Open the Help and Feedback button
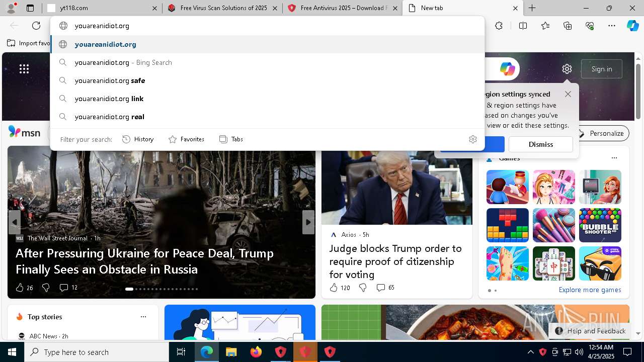The image size is (644, 362). (x=591, y=331)
